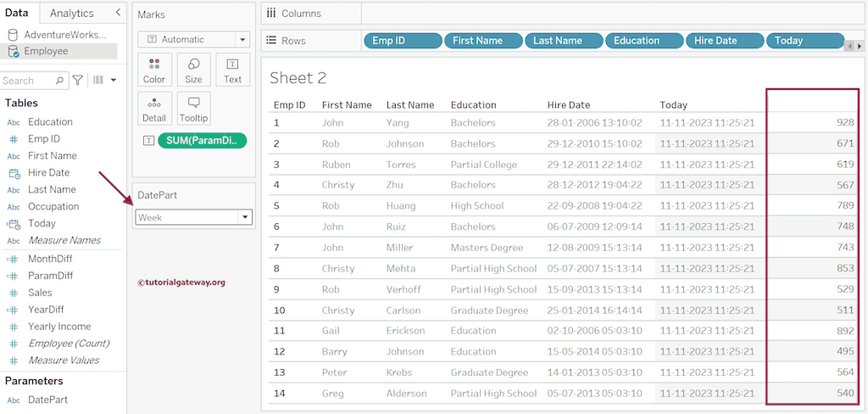Select the Hire Date field in Tables
This screenshot has width=868, height=414.
(48, 172)
